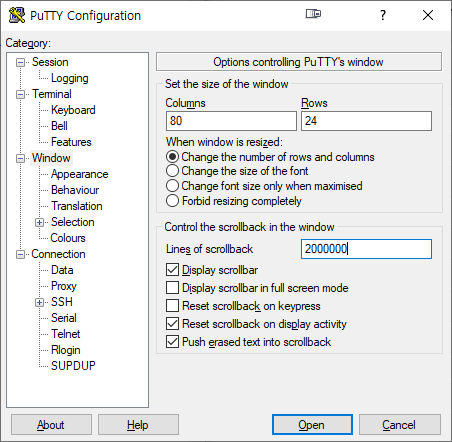Open the Behaviour settings
The width and height of the screenshot is (452, 442).
tap(75, 190)
